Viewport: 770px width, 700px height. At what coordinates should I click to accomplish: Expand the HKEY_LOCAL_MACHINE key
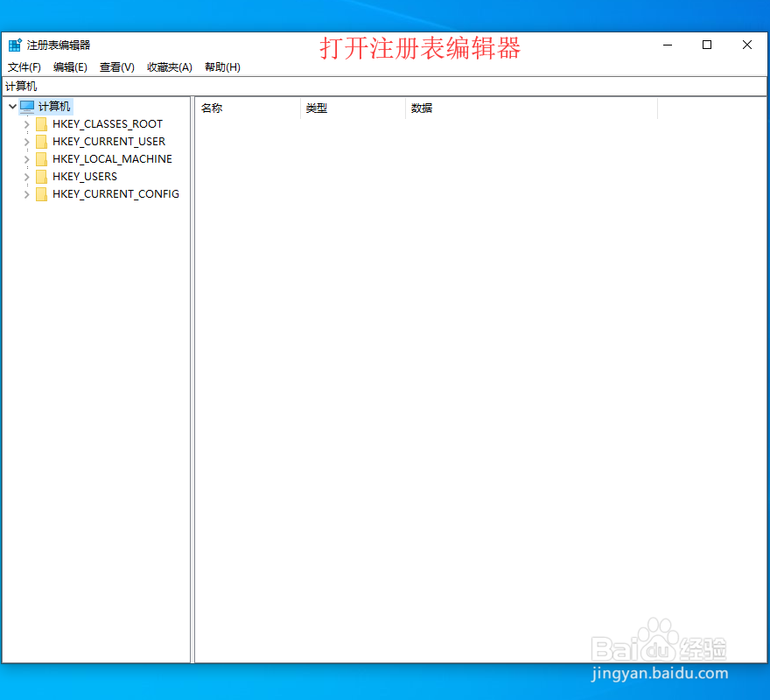point(27,159)
